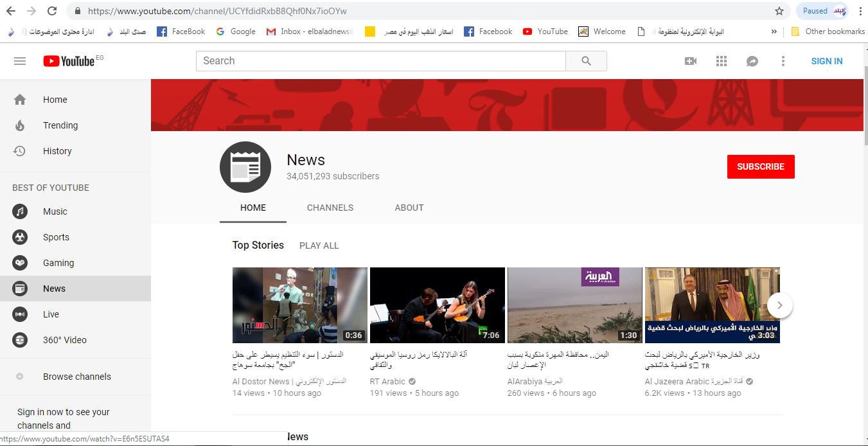
Task: Open the video create/upload icon
Action: coord(690,60)
